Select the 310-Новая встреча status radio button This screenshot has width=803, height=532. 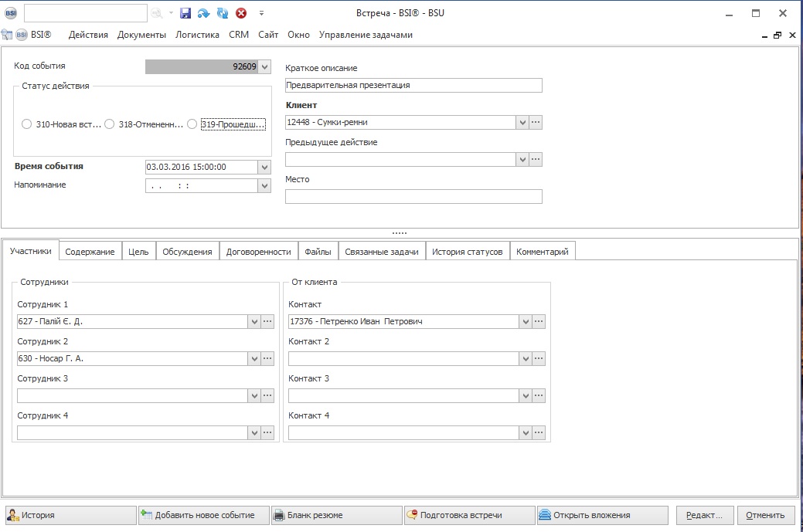click(x=27, y=124)
